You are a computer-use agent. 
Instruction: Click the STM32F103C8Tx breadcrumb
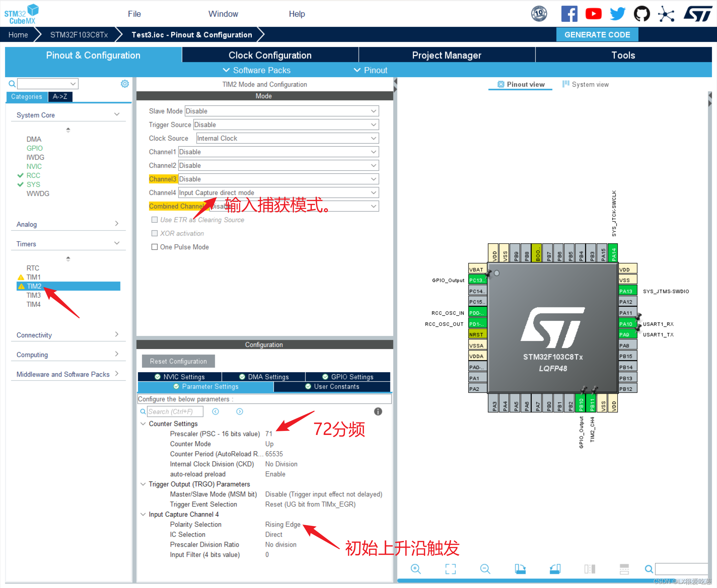[79, 35]
